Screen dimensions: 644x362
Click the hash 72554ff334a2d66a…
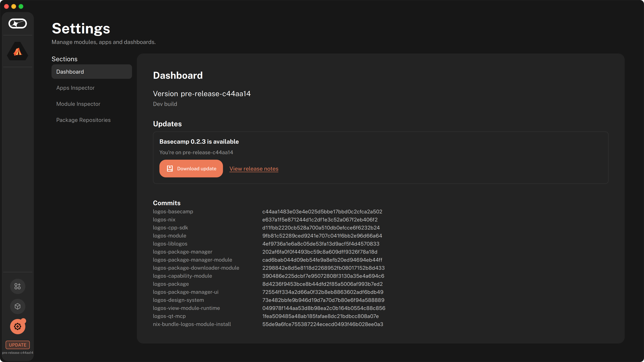[323, 292]
